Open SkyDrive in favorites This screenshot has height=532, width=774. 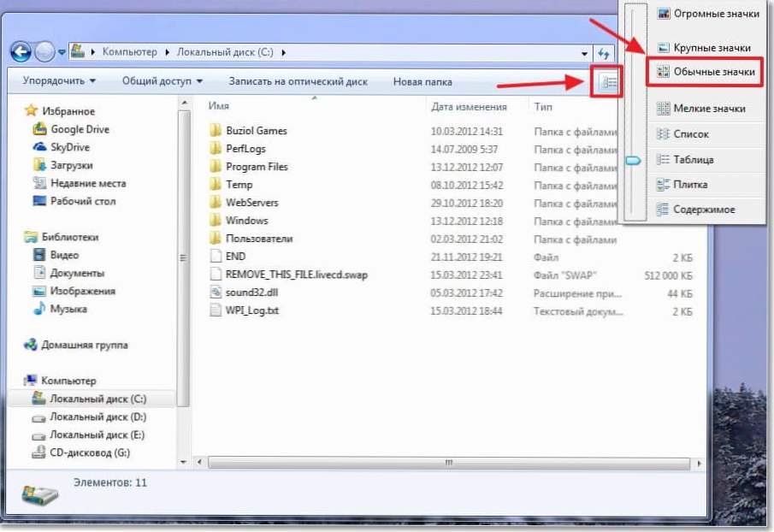coord(62,147)
